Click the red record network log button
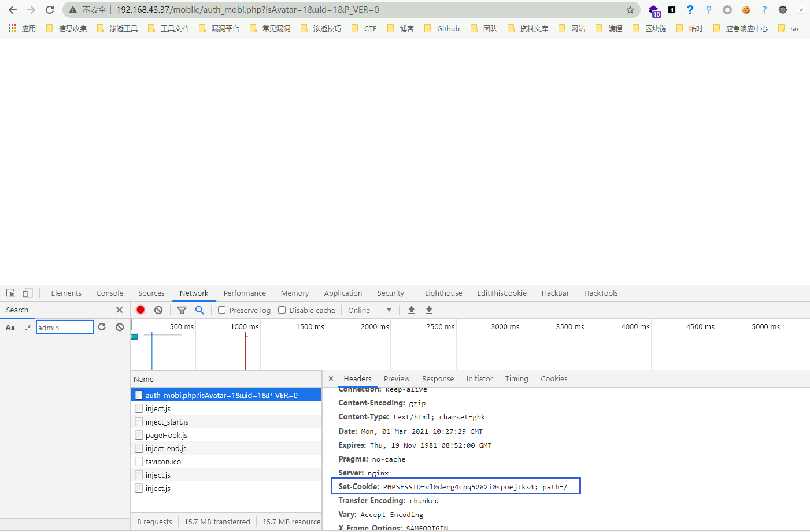 click(140, 310)
